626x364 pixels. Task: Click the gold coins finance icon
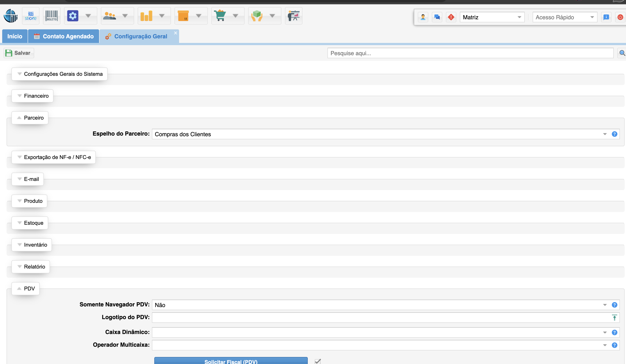pos(146,16)
